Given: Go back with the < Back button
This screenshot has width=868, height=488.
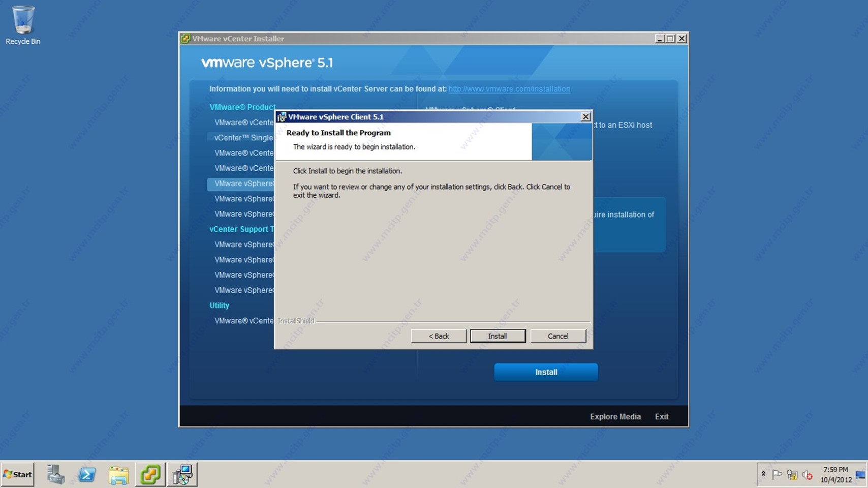Looking at the screenshot, I should click(x=439, y=336).
